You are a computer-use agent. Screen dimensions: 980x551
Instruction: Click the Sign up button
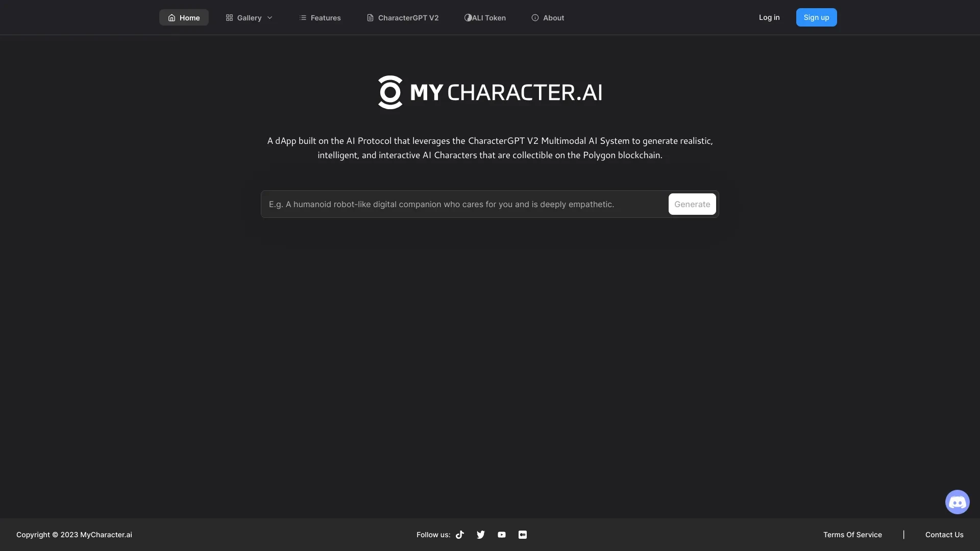click(x=817, y=17)
